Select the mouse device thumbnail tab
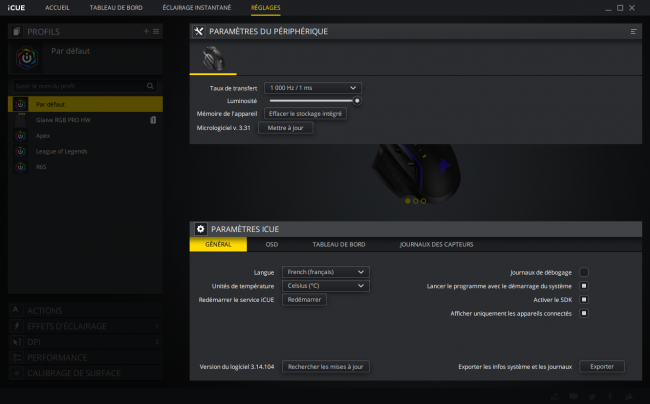 (213, 58)
